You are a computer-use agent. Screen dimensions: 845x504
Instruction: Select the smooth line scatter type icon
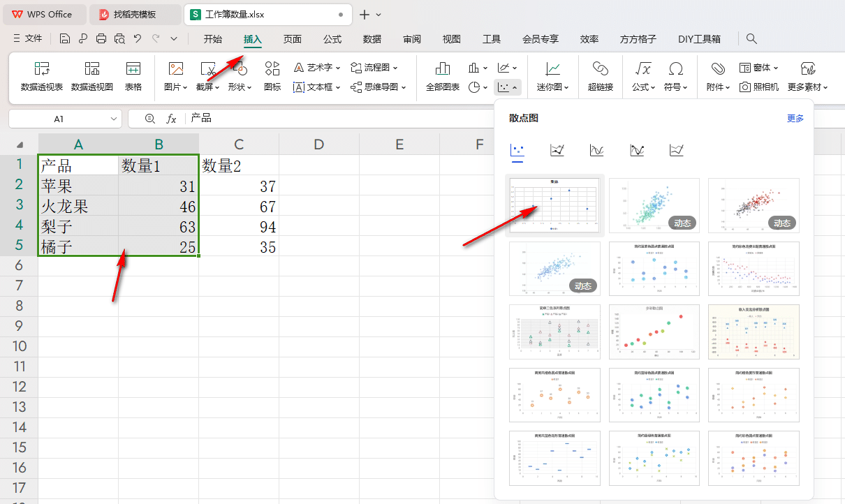(597, 150)
